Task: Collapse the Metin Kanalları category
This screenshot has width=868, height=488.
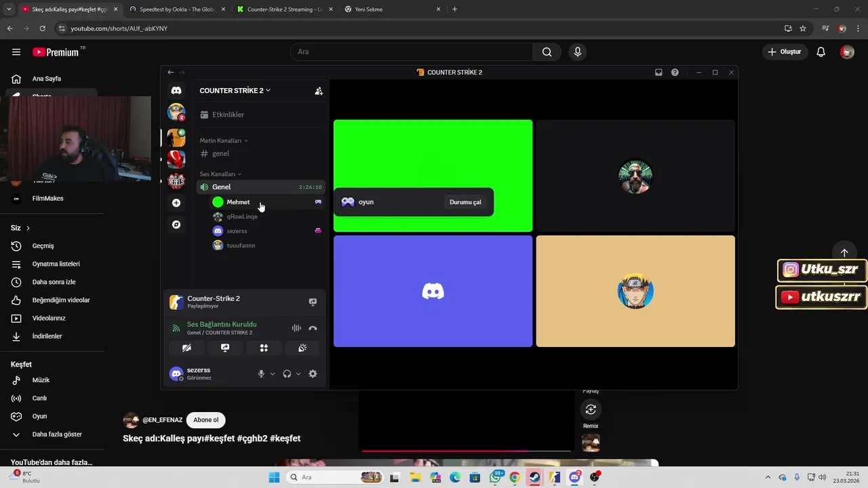Action: pos(224,140)
